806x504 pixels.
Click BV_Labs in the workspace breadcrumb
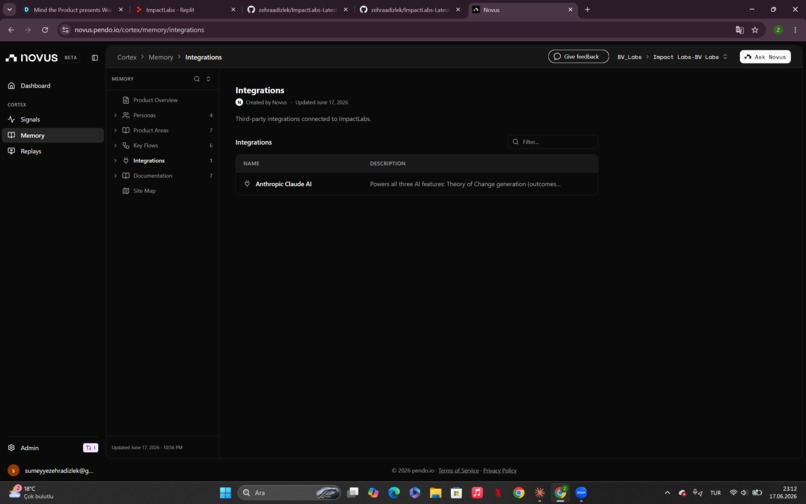[629, 57]
